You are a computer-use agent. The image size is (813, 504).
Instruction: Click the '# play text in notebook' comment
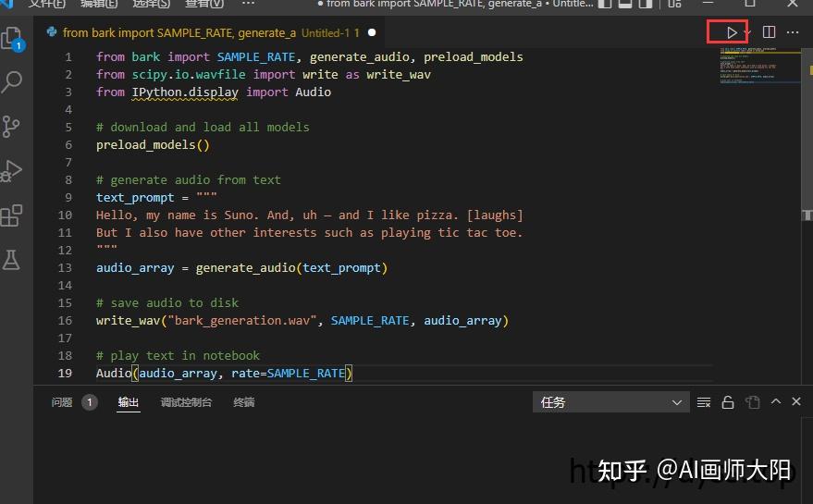[178, 356]
